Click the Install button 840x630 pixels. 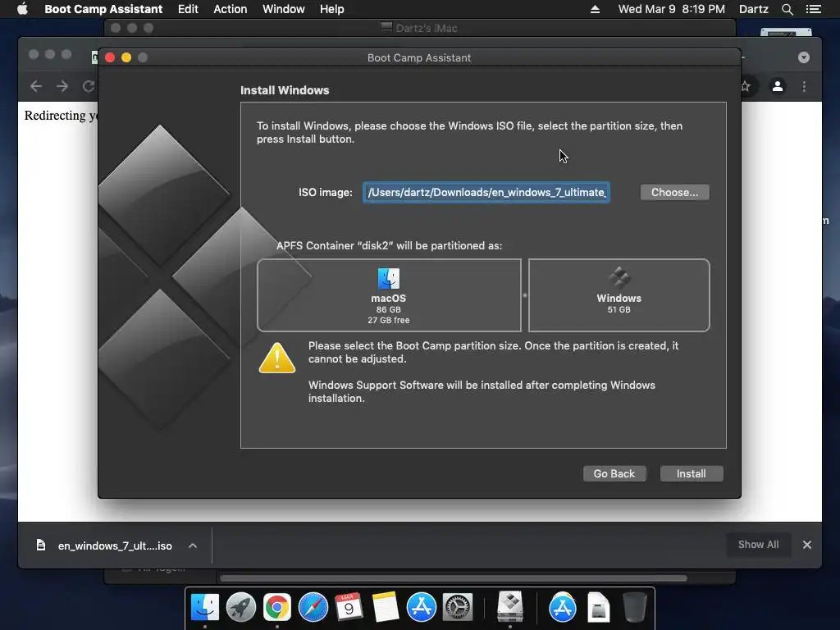691,473
